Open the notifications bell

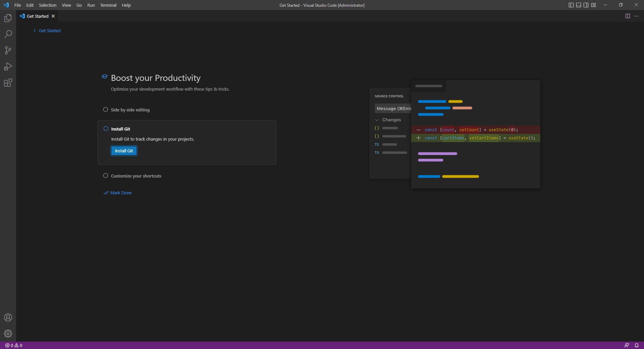click(637, 345)
